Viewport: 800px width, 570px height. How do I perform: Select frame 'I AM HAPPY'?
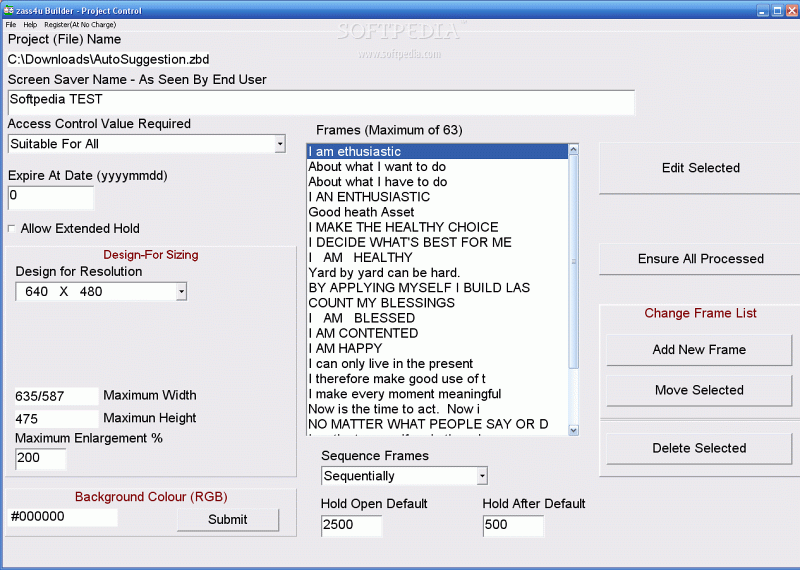437,349
